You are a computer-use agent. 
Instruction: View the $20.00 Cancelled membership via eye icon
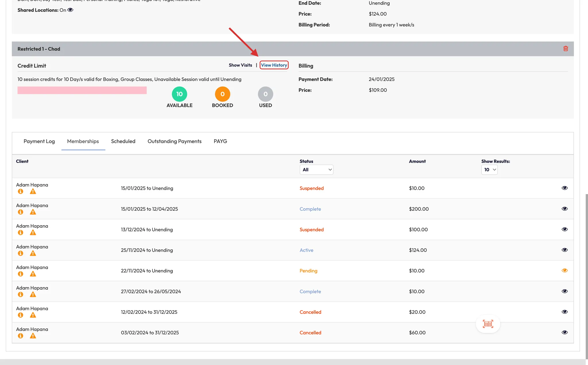(564, 312)
